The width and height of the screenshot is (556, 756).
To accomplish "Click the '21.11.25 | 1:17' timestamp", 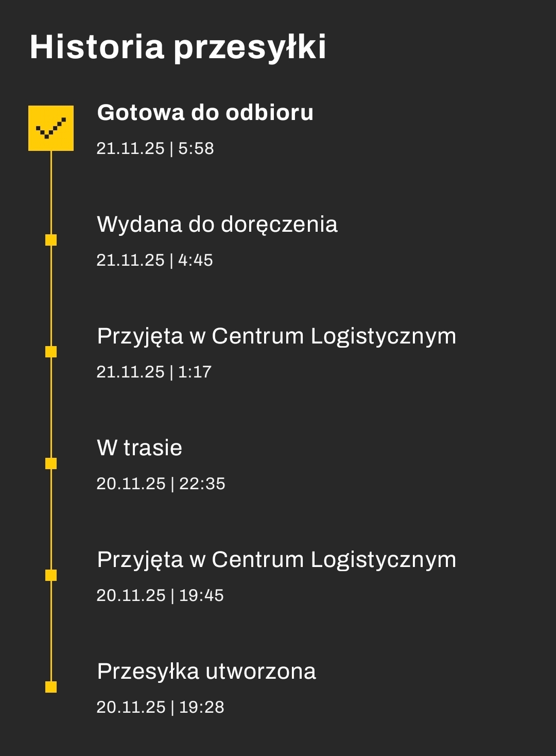I will pos(154,372).
